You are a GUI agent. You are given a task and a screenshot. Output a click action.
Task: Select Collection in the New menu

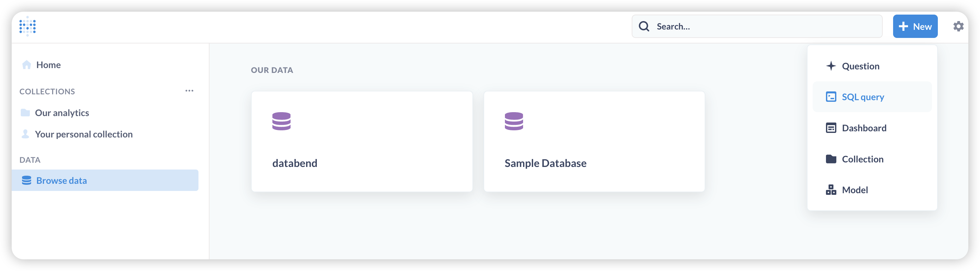[862, 159]
